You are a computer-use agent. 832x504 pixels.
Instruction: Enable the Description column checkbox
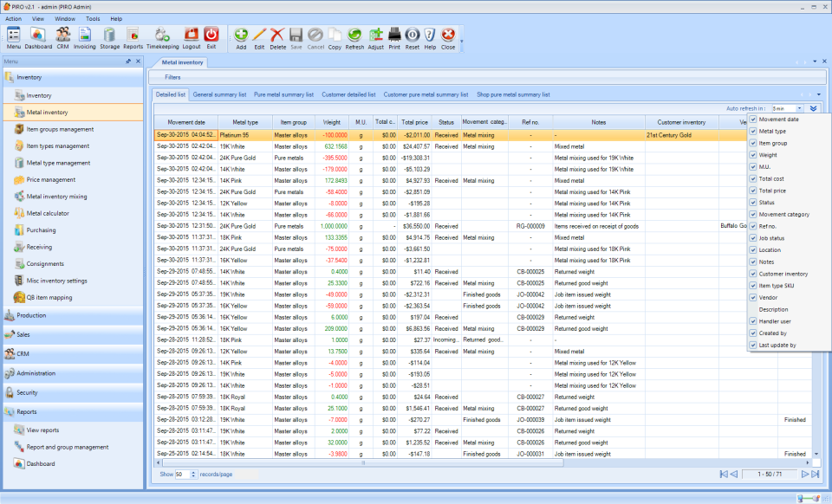coord(754,309)
